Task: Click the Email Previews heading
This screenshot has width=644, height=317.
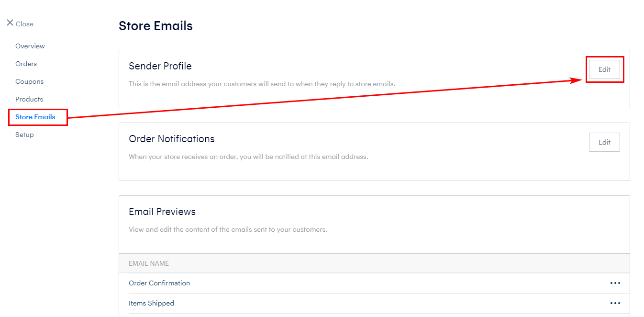Action: (162, 212)
